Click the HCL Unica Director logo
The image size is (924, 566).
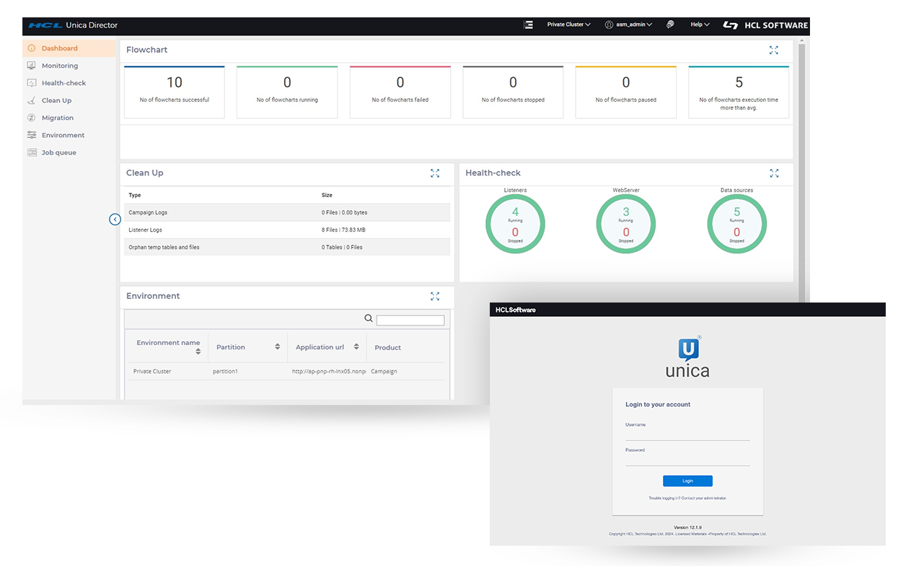(73, 25)
